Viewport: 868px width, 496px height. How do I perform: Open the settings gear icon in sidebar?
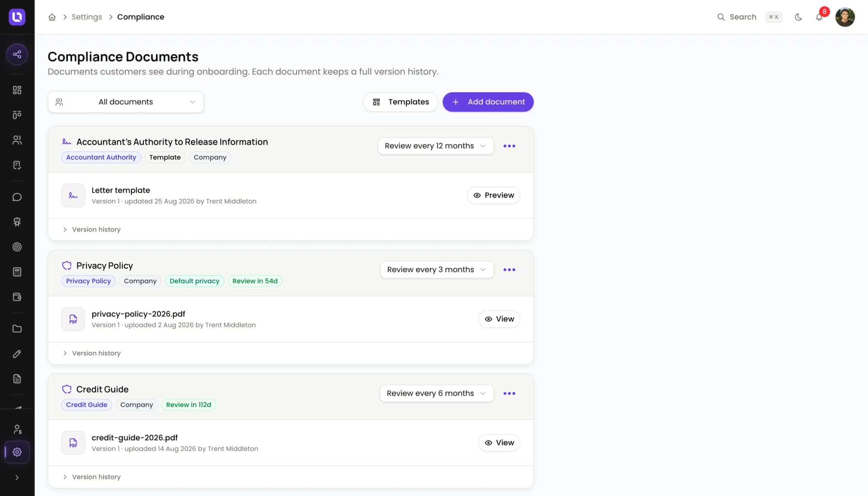[x=17, y=452]
